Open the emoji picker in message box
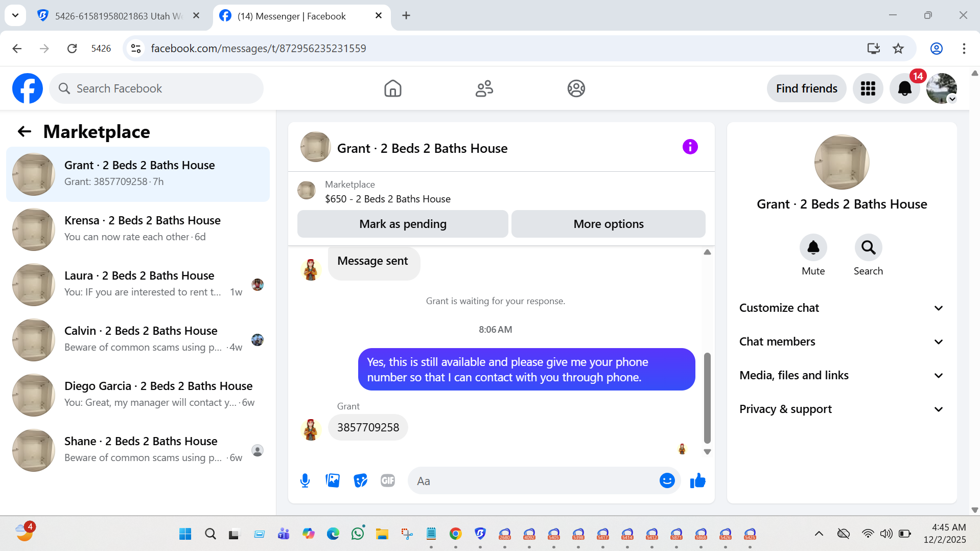The height and width of the screenshot is (551, 980). (x=667, y=480)
